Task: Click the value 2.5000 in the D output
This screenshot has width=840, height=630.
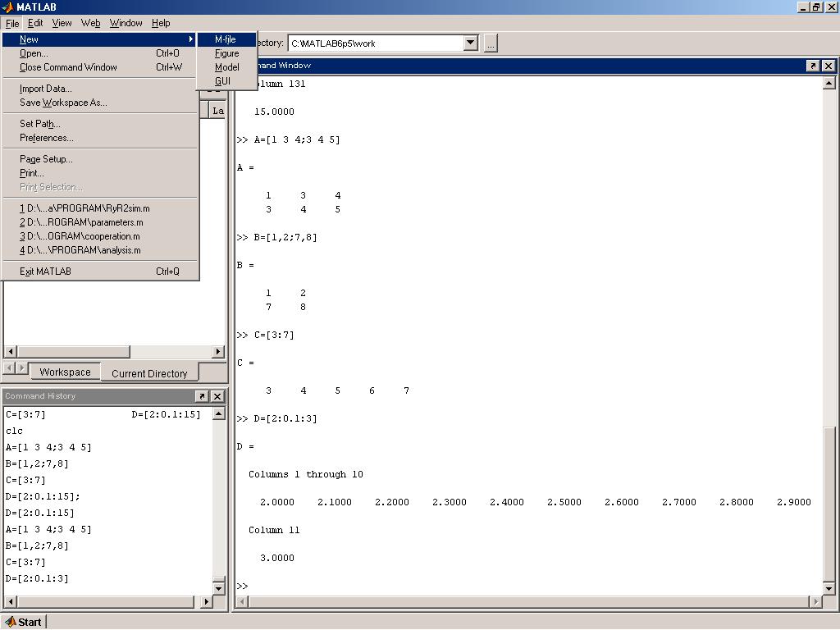Action: point(564,502)
